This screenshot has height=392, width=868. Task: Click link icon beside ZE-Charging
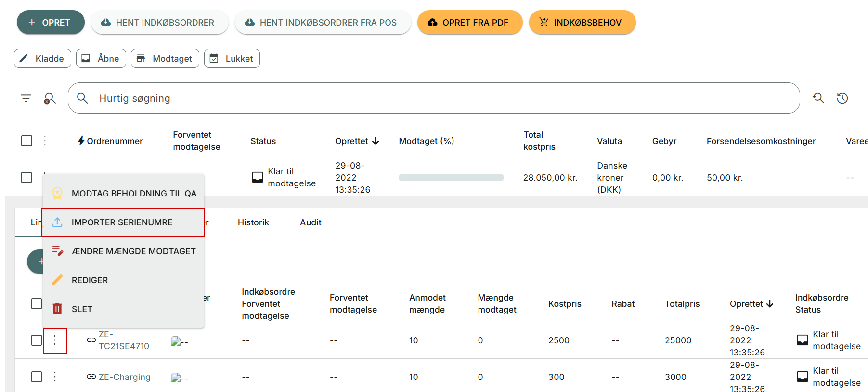click(91, 377)
